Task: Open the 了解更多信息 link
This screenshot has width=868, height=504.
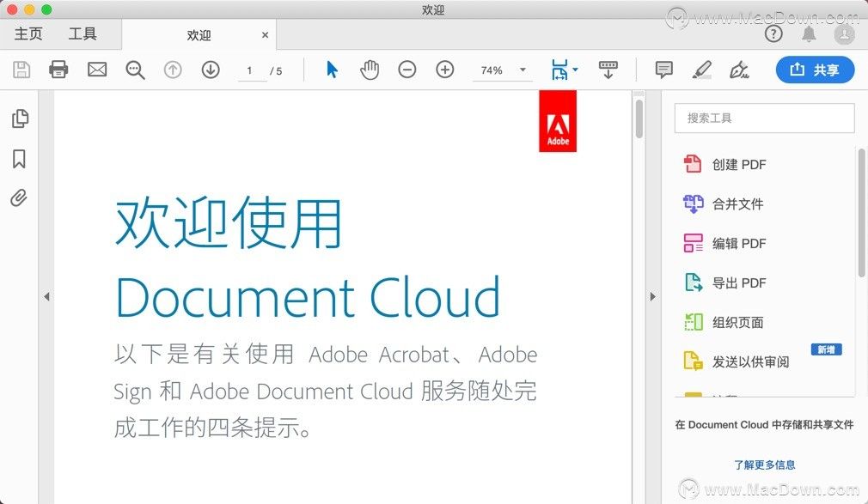Action: coord(765,465)
